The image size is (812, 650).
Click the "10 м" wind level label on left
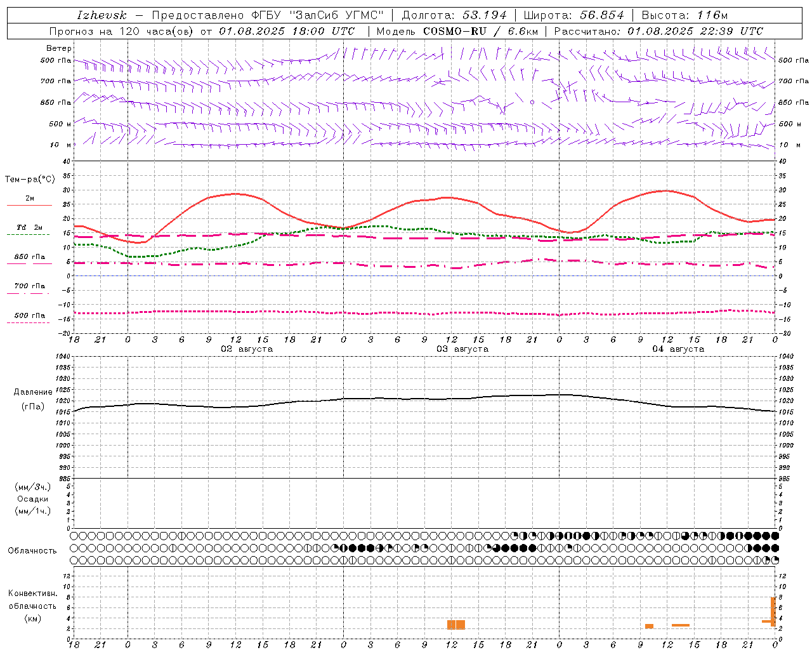tap(61, 145)
